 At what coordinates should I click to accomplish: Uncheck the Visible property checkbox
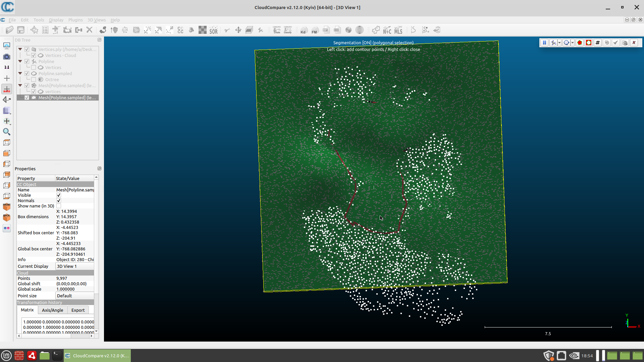pyautogui.click(x=59, y=195)
